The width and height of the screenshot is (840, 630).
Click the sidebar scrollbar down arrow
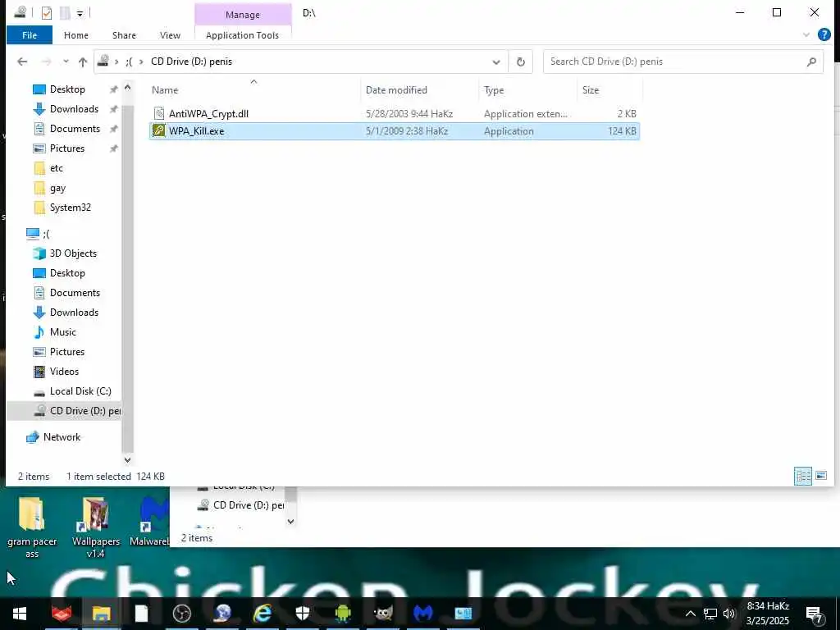127,459
